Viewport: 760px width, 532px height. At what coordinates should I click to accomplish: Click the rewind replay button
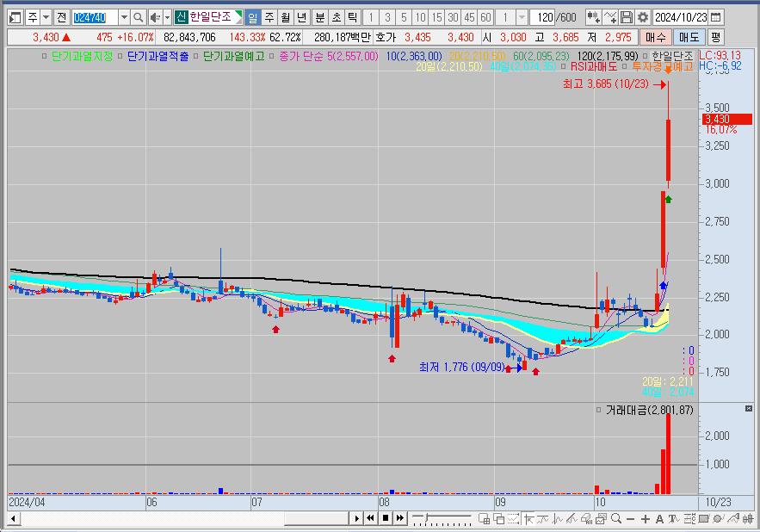point(371,518)
